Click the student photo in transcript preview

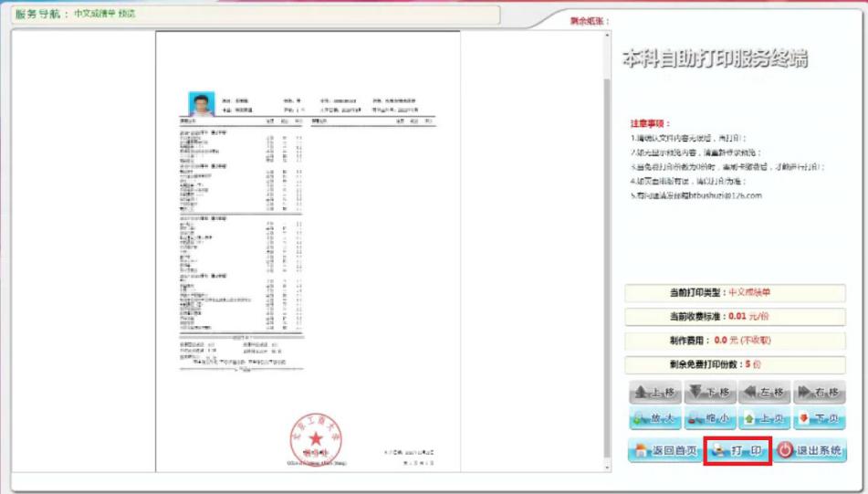pyautogui.click(x=202, y=104)
